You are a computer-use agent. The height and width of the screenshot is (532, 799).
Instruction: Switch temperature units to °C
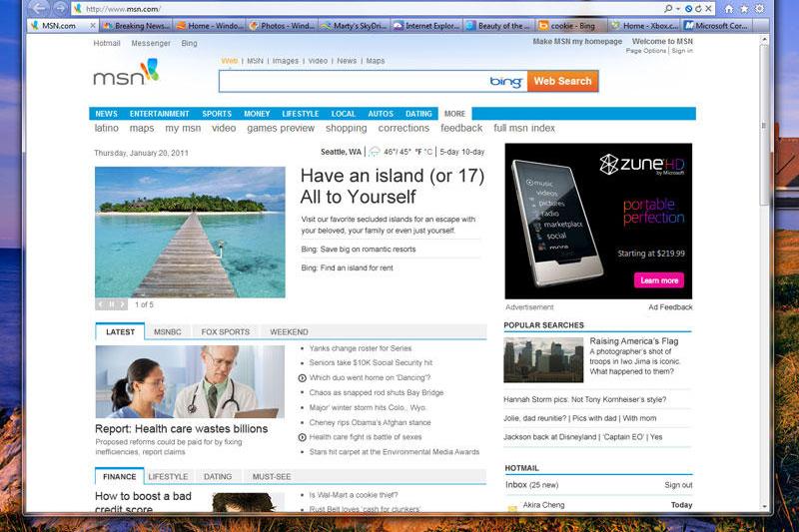point(428,153)
